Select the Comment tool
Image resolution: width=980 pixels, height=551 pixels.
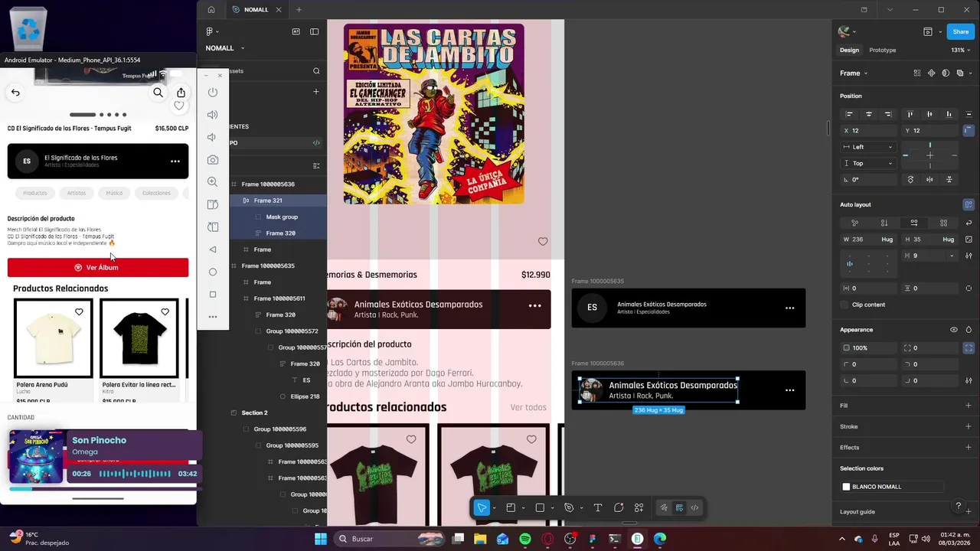[619, 507]
